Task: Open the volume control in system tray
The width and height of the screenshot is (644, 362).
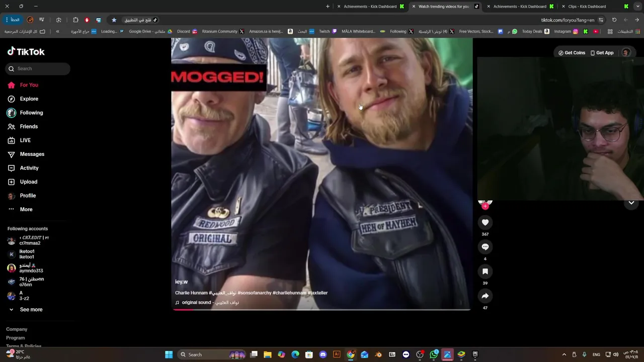Action: (x=616, y=354)
